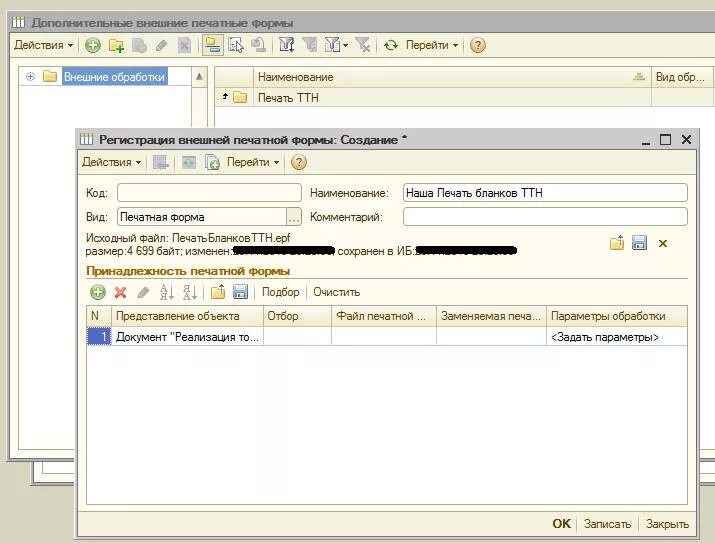The image size is (715, 543).
Task: Click Move to group icon in background toolbar
Action: pyautogui.click(x=236, y=45)
